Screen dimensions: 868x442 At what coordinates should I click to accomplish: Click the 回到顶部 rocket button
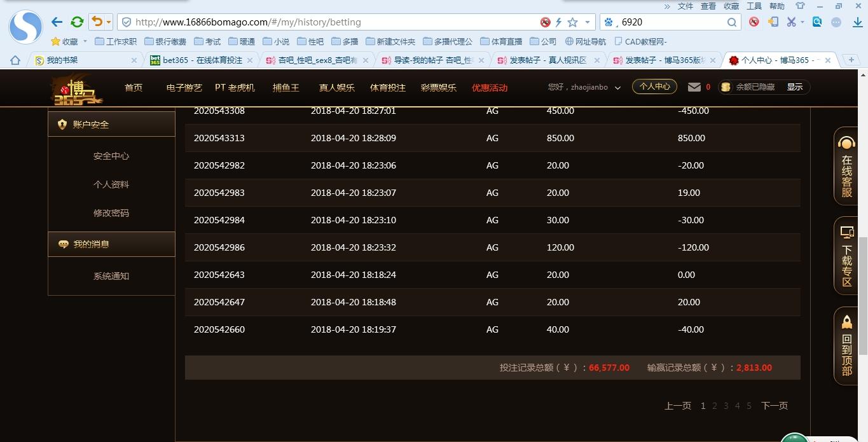click(846, 347)
